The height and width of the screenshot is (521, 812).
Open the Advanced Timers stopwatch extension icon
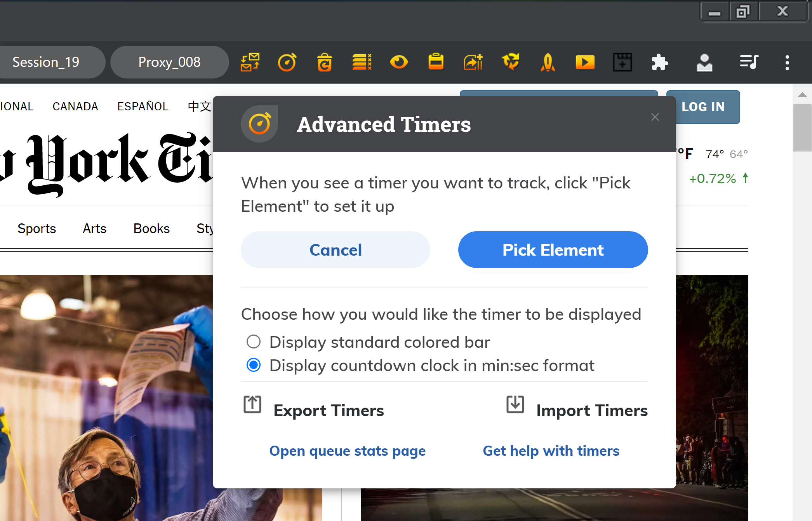(x=287, y=62)
